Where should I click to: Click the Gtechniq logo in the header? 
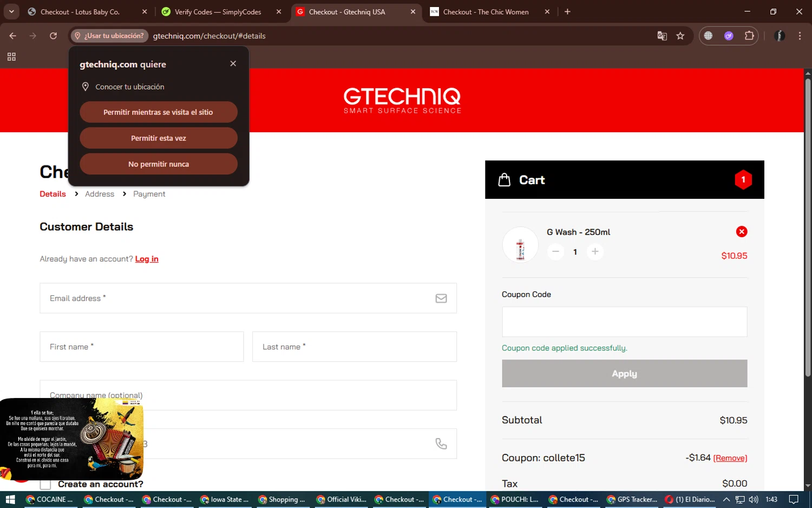[x=402, y=100]
